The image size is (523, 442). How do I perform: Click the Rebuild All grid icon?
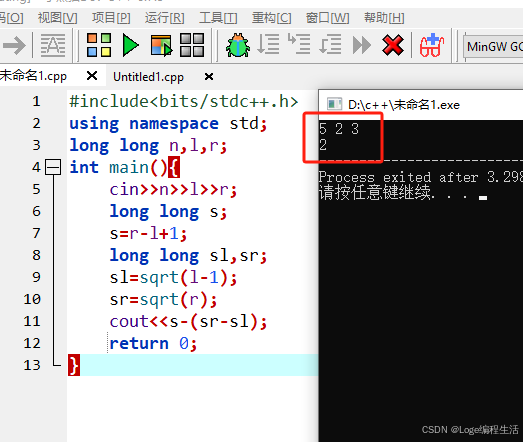[x=192, y=45]
